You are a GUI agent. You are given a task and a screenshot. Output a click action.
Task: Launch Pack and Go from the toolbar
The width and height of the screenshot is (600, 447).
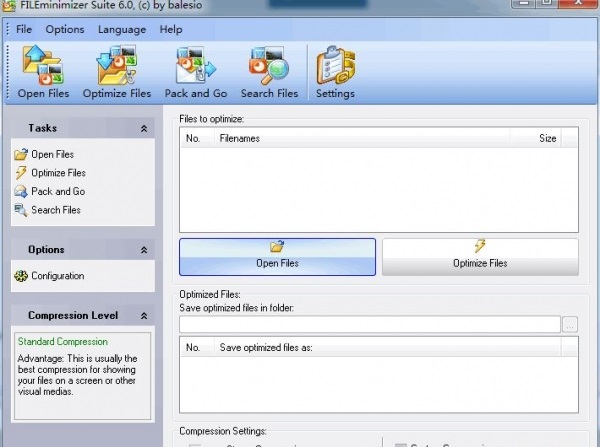tap(196, 72)
